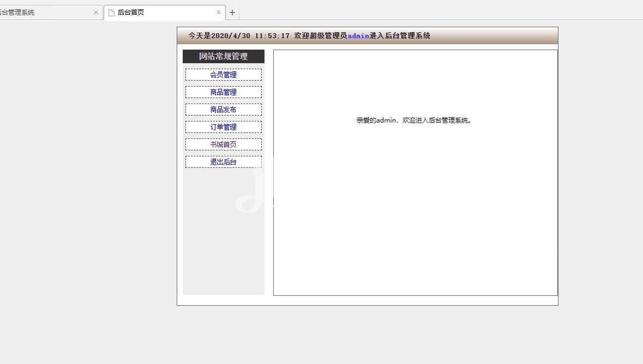The height and width of the screenshot is (364, 643).
Task: Click the blue admin username link
Action: click(358, 36)
